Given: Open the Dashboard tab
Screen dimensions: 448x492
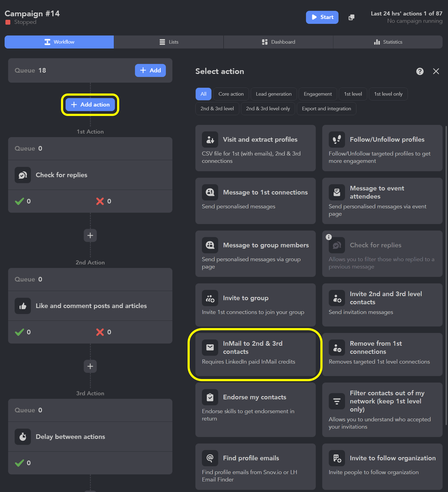Looking at the screenshot, I should (x=278, y=42).
